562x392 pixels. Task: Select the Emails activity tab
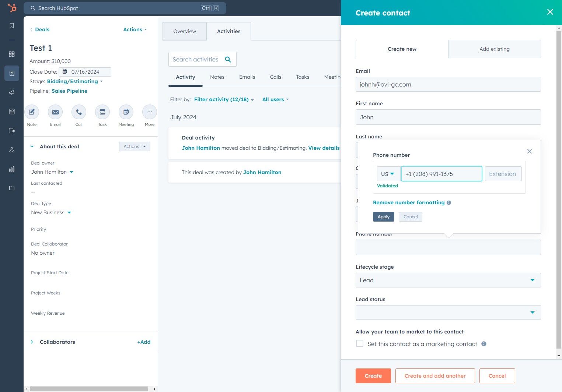[247, 77]
